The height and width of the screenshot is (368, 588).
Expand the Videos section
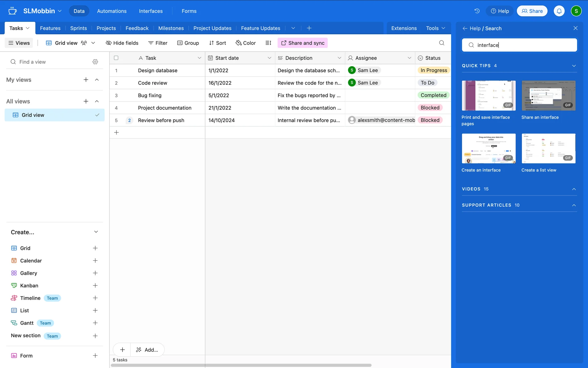[x=574, y=189]
